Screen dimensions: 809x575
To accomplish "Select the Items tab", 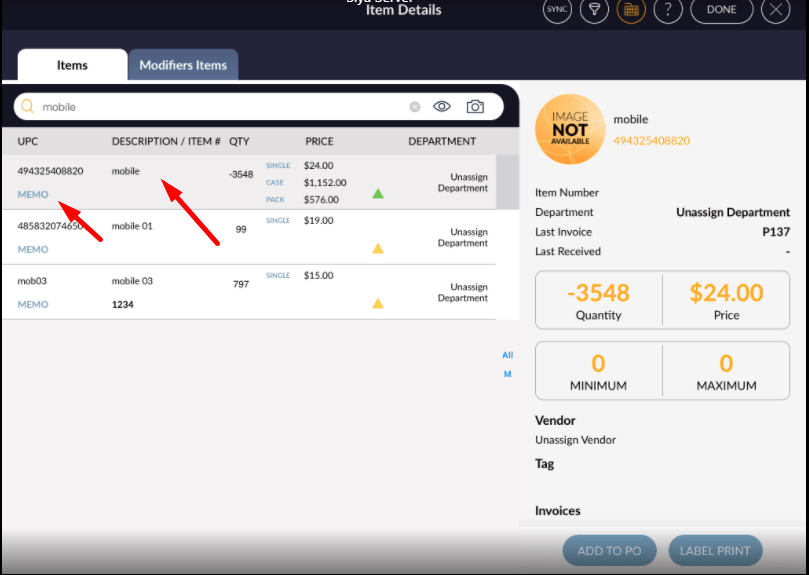I will (72, 65).
